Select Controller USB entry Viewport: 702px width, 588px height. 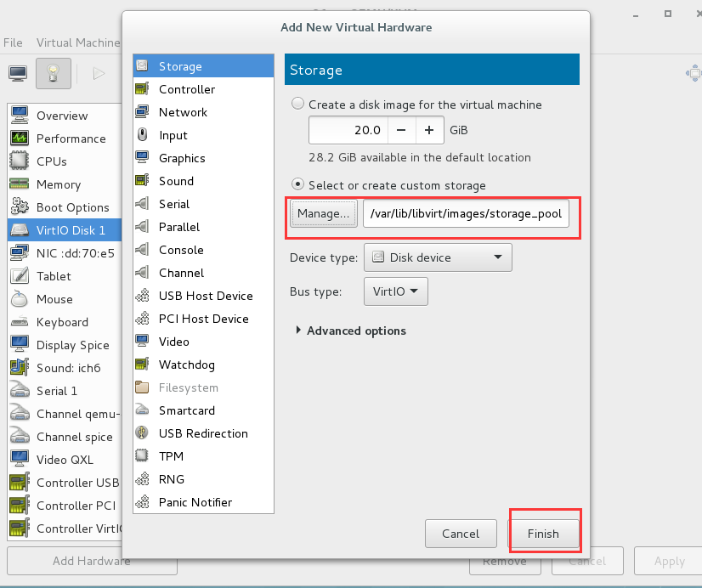click(x=65, y=483)
